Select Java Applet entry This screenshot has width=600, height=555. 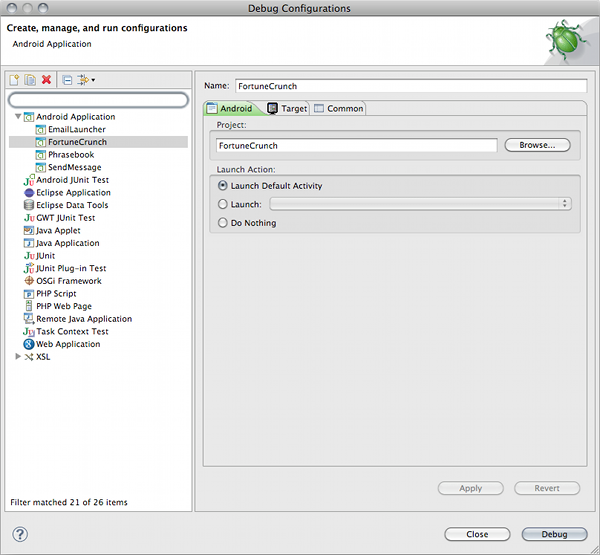58,230
